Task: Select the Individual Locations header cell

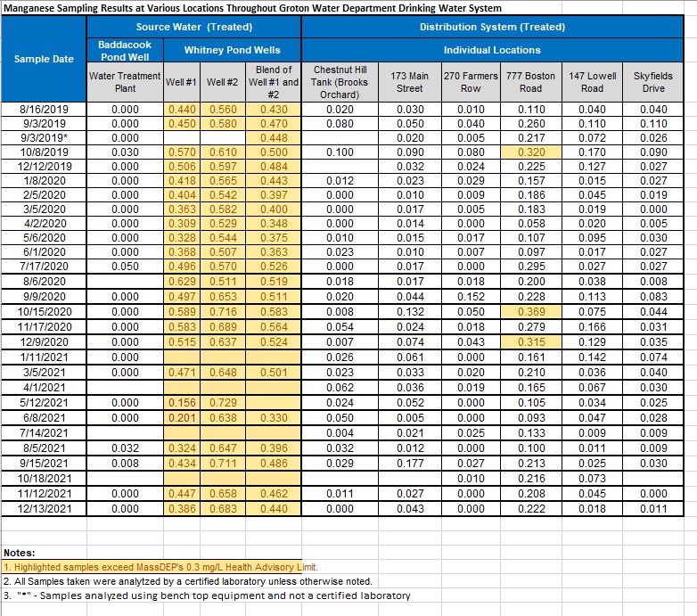Action: pyautogui.click(x=493, y=50)
